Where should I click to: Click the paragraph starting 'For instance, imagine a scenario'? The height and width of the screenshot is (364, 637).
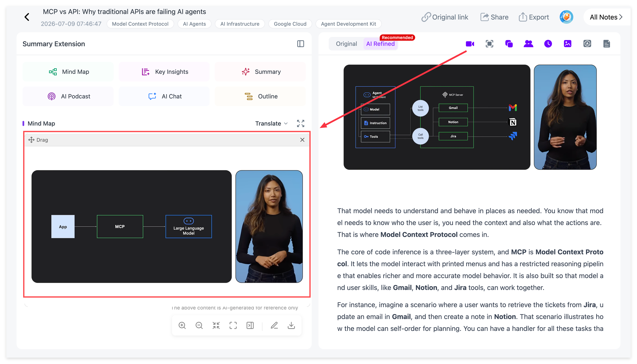pos(470,317)
